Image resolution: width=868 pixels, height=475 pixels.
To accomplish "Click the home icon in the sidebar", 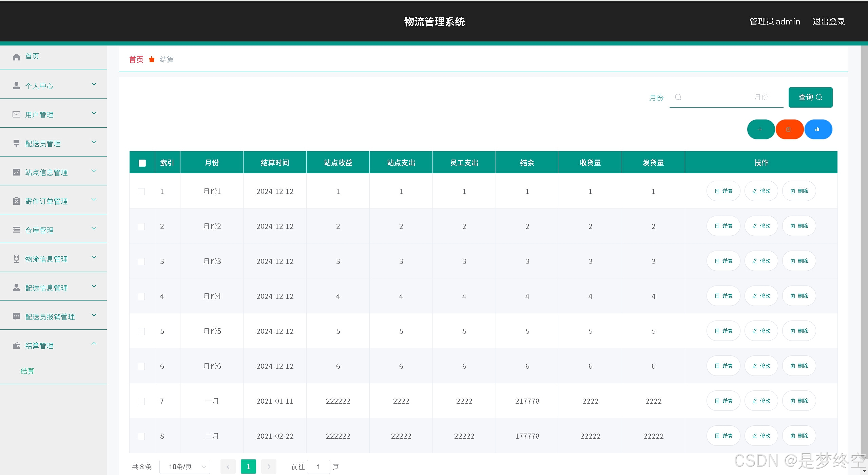I will 16,57.
